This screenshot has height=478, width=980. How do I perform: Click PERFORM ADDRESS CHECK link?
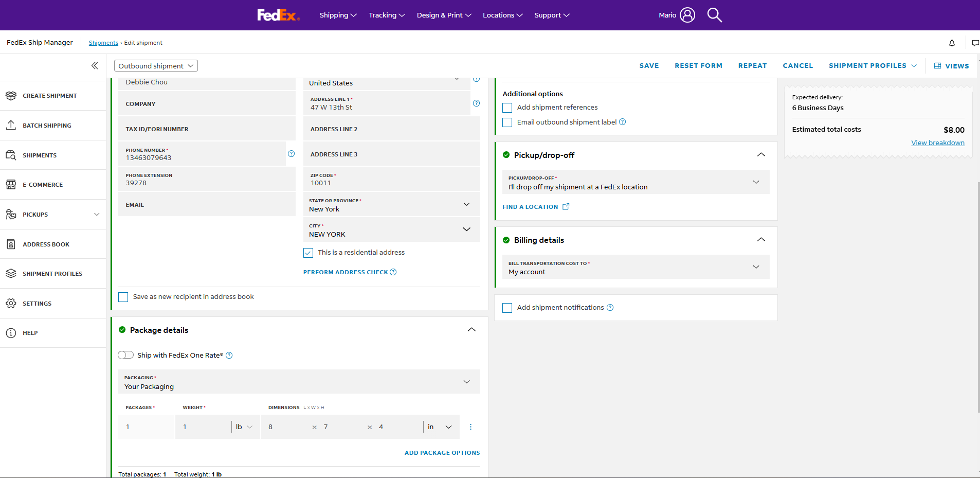coord(346,272)
